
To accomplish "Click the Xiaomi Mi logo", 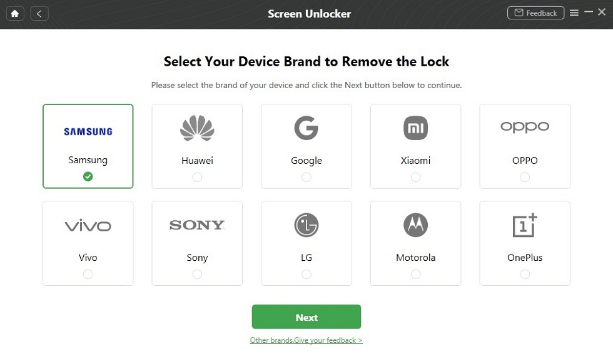I will pos(415,127).
